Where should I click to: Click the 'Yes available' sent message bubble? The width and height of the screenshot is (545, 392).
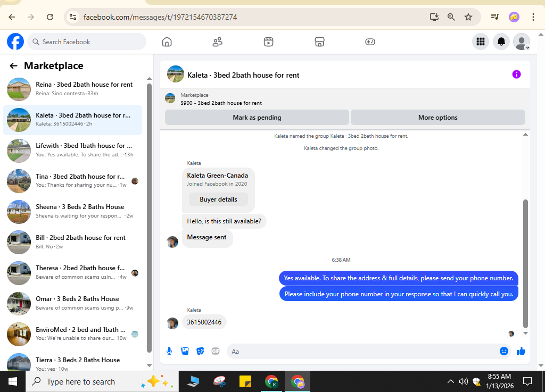tap(398, 278)
